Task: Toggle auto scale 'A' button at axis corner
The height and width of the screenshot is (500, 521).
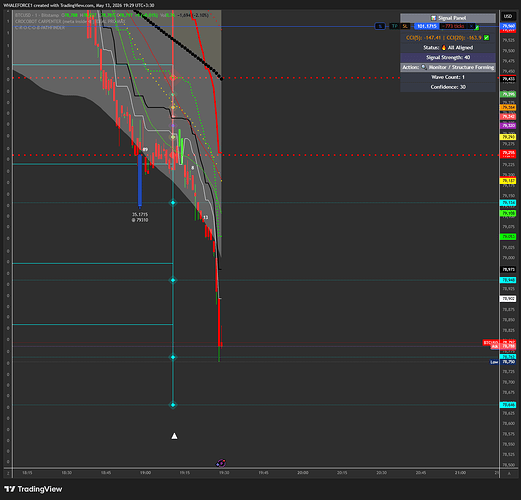Action: coord(509,473)
